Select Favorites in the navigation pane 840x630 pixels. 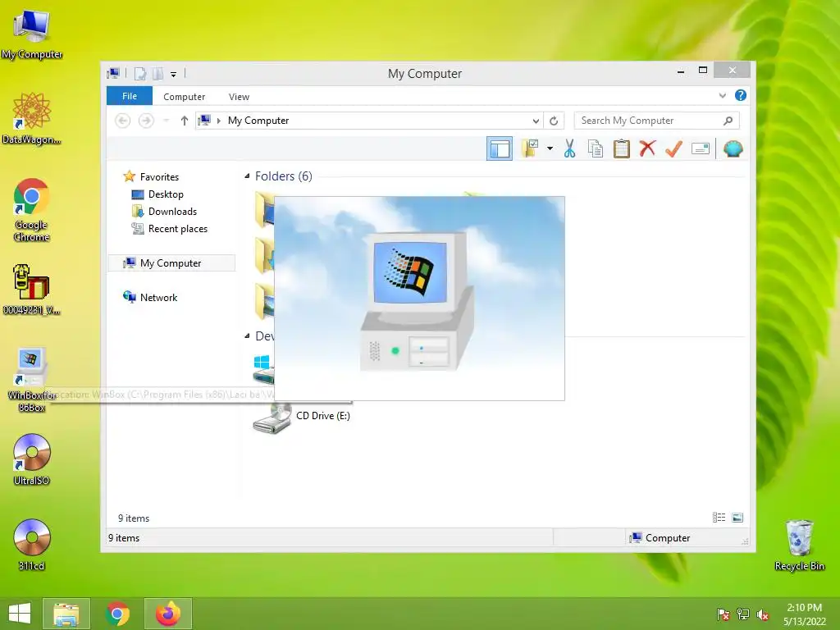click(x=159, y=177)
